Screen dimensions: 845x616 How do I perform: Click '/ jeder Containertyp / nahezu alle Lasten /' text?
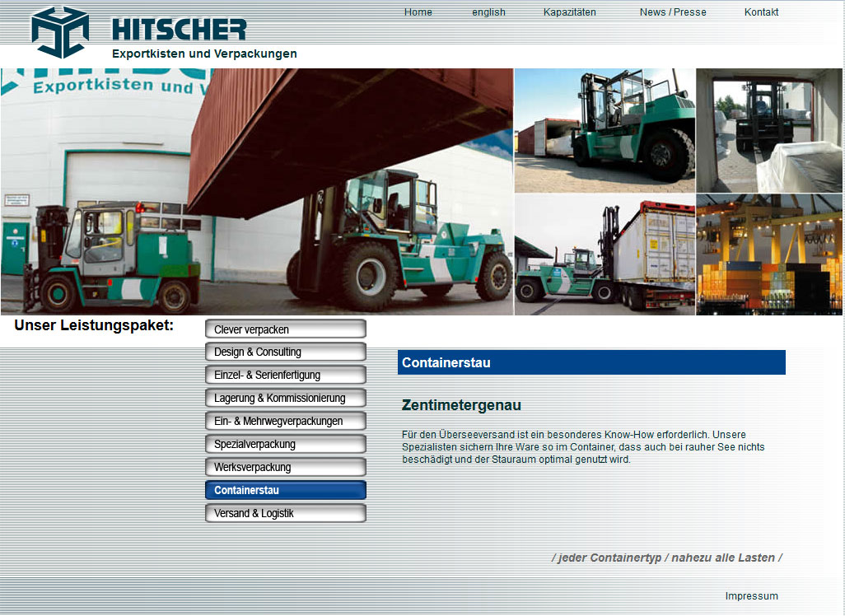666,558
